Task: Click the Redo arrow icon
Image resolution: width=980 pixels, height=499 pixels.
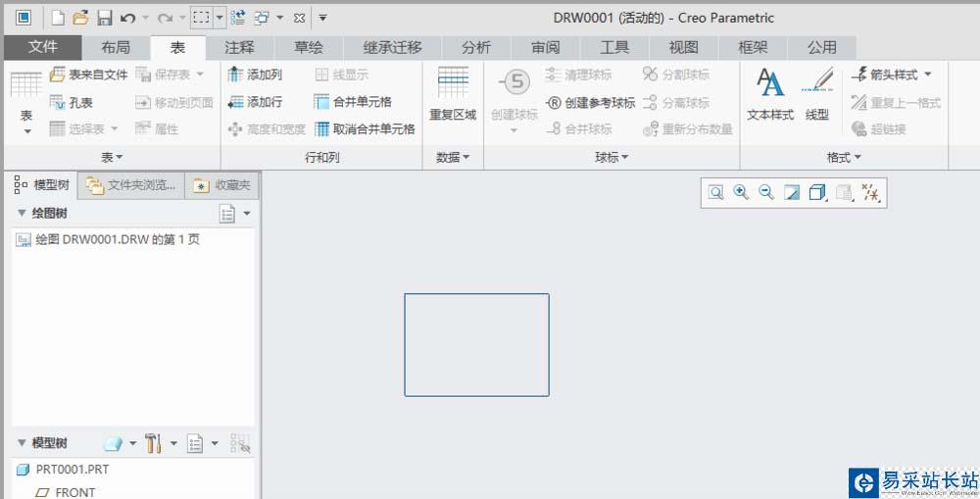Action: point(165,18)
